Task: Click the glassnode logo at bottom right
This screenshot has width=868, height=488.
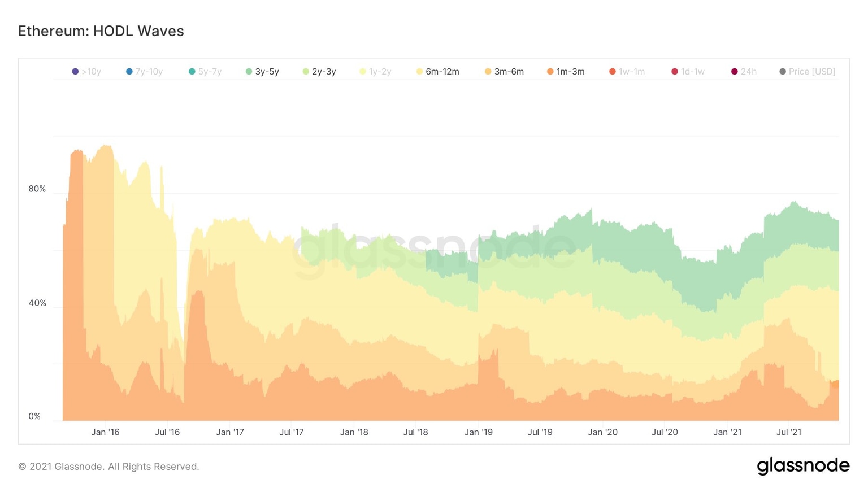Action: pyautogui.click(x=802, y=466)
